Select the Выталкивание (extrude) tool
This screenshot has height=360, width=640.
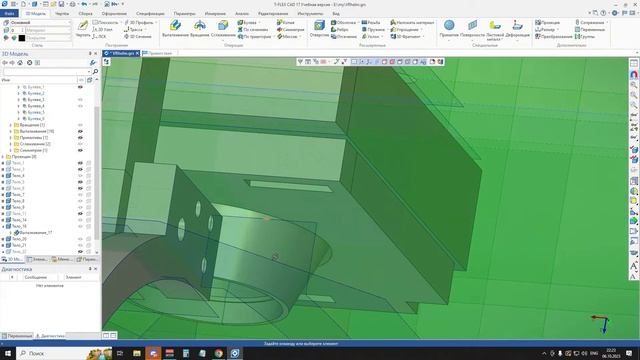[x=175, y=28]
